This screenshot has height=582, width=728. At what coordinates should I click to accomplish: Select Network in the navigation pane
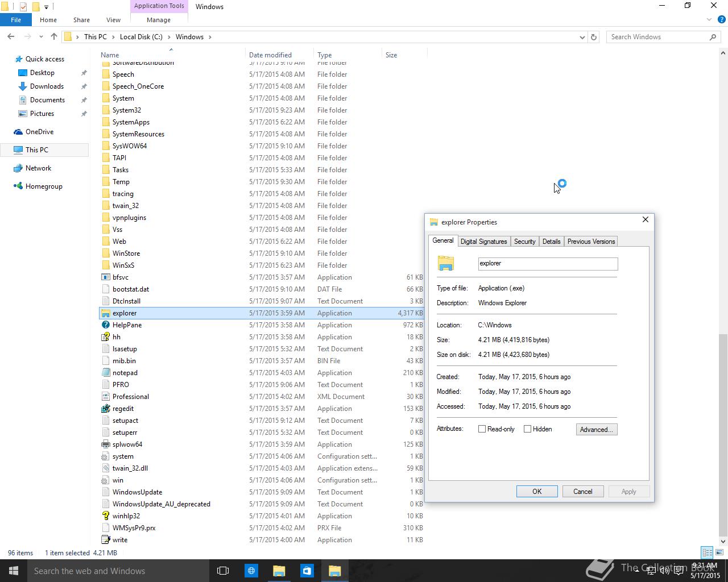(38, 168)
